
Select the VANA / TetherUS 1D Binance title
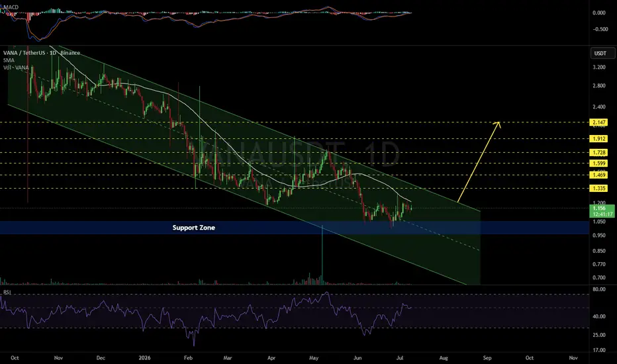pos(41,53)
